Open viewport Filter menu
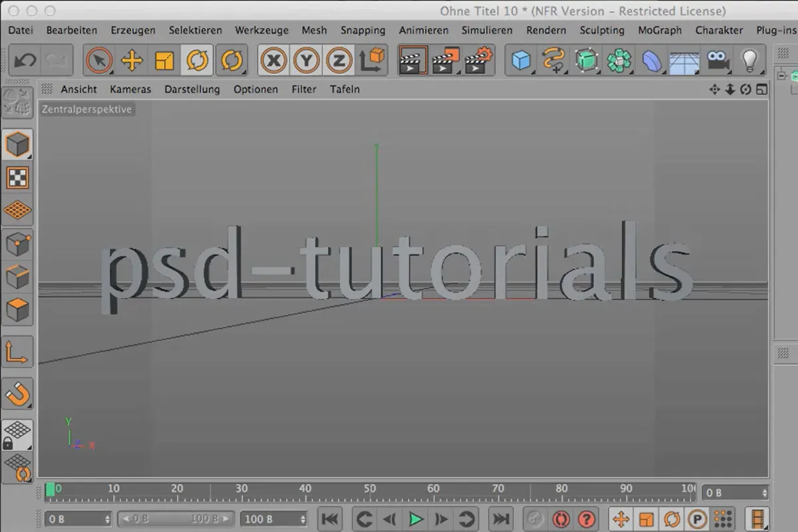 pos(304,89)
